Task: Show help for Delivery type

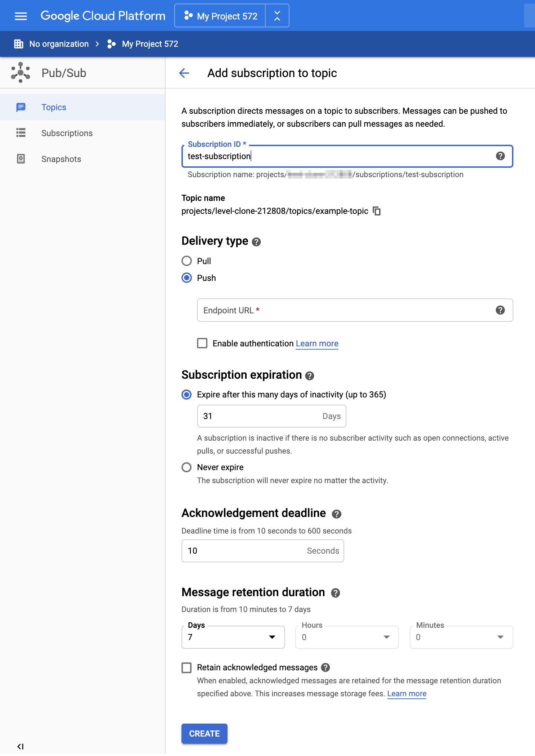Action: click(256, 242)
